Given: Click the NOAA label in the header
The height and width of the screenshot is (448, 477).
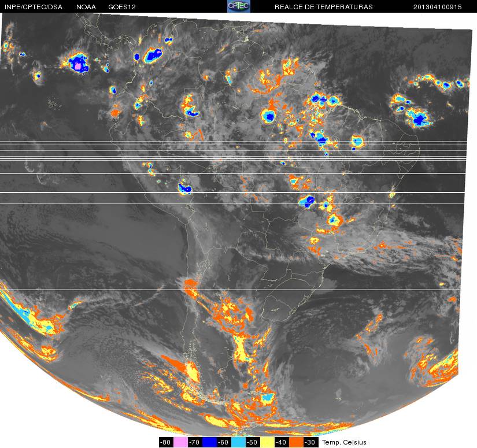Looking at the screenshot, I should [86, 7].
